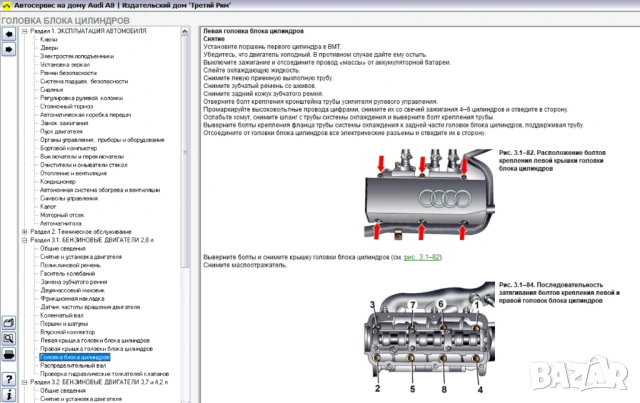Select tree item Очистители и омыватели стекол
Image resolution: width=640 pixels, height=403 pixels.
tap(84, 165)
